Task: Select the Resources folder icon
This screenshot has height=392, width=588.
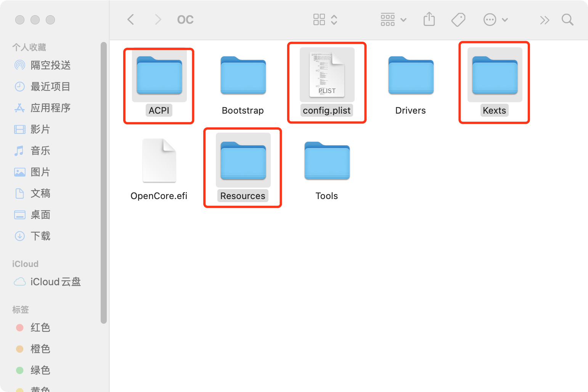Action: pyautogui.click(x=243, y=161)
